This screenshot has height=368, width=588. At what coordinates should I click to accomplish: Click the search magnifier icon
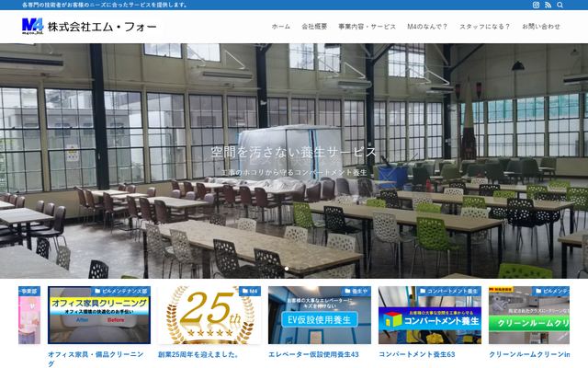(x=560, y=5)
